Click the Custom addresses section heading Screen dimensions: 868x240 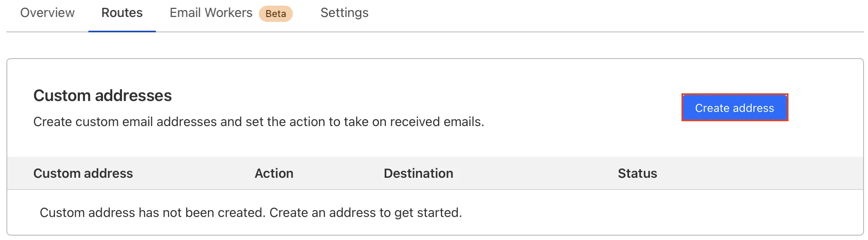click(x=103, y=96)
